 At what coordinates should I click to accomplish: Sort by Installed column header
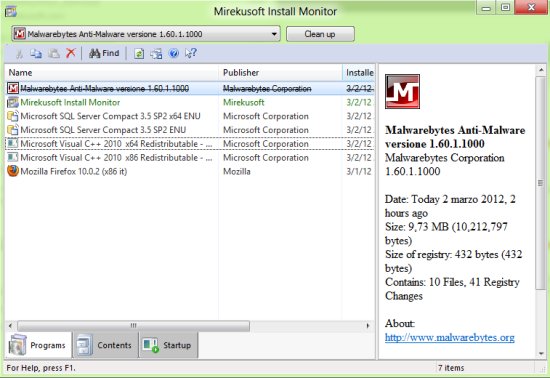tap(358, 73)
